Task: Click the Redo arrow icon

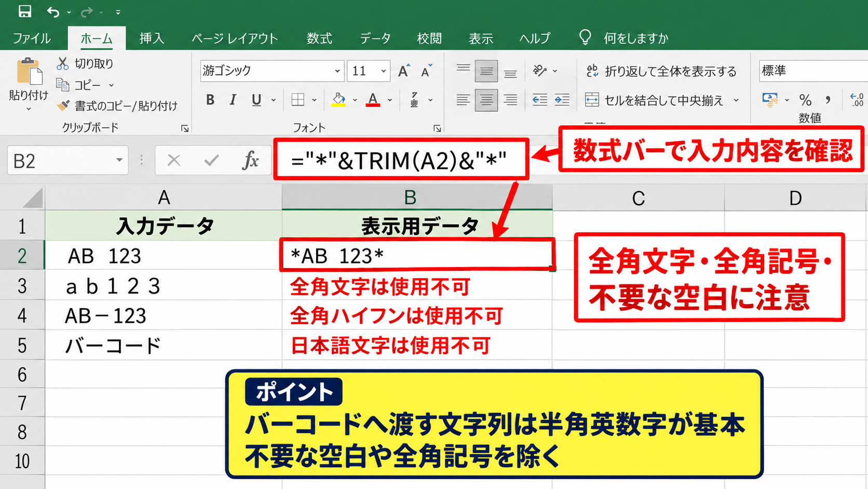Action: 87,11
